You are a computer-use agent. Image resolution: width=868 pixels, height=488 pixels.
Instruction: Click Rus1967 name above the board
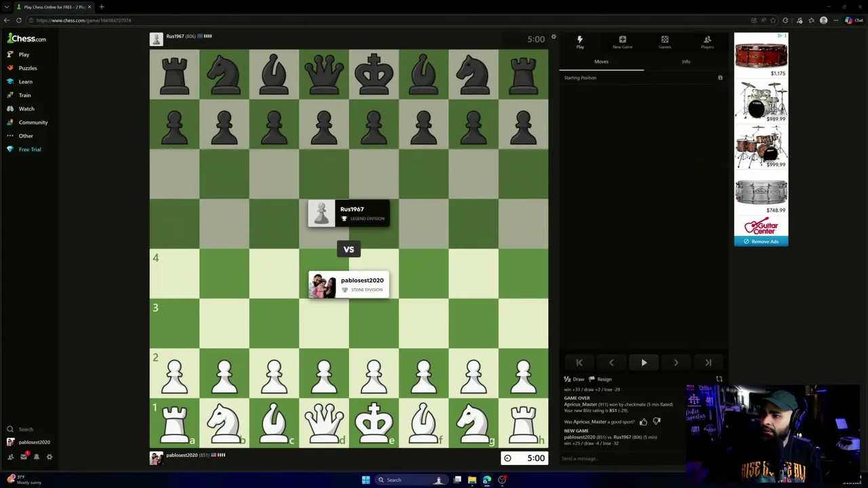175,36
